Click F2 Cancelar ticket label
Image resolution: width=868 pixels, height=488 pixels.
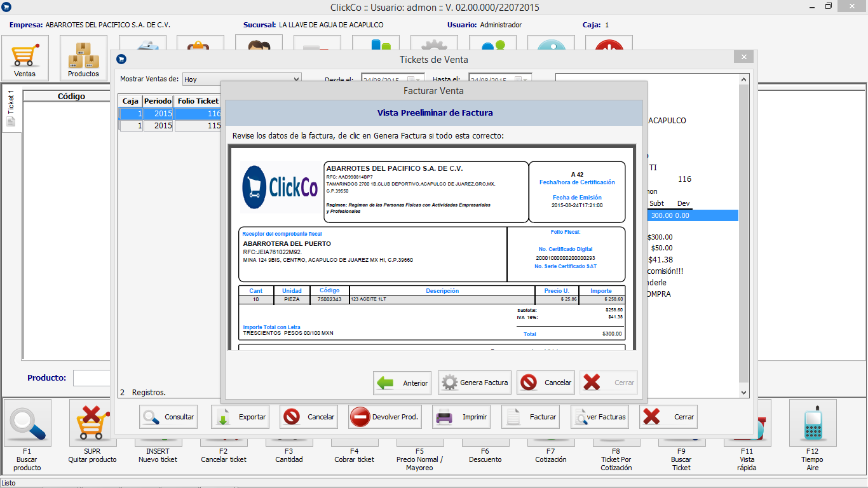click(224, 455)
